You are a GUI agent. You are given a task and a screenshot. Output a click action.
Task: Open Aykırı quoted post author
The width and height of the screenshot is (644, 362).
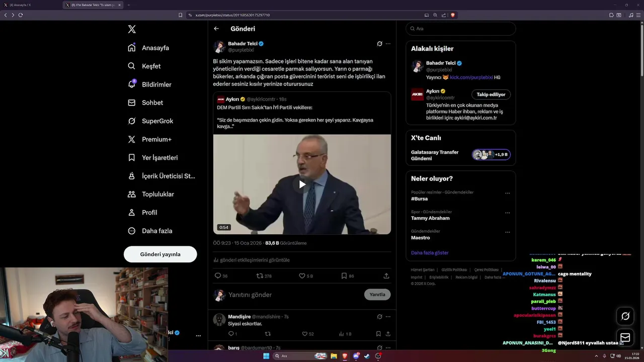point(232,99)
